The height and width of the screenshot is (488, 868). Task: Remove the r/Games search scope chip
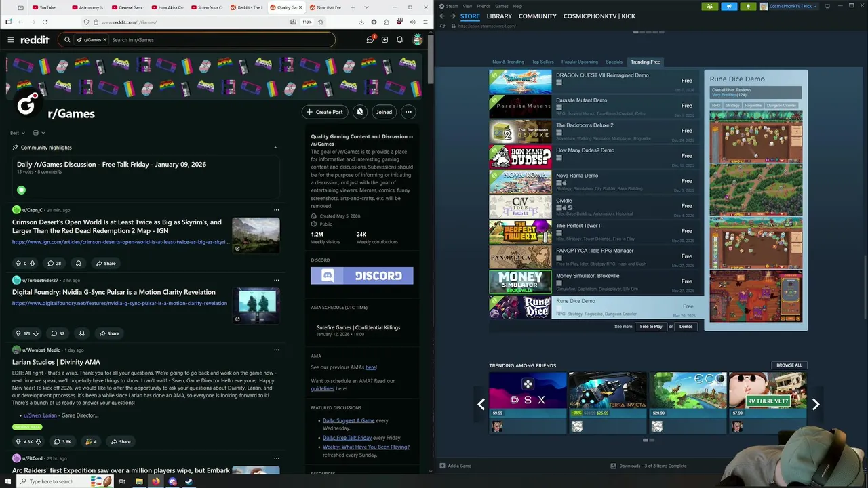104,40
